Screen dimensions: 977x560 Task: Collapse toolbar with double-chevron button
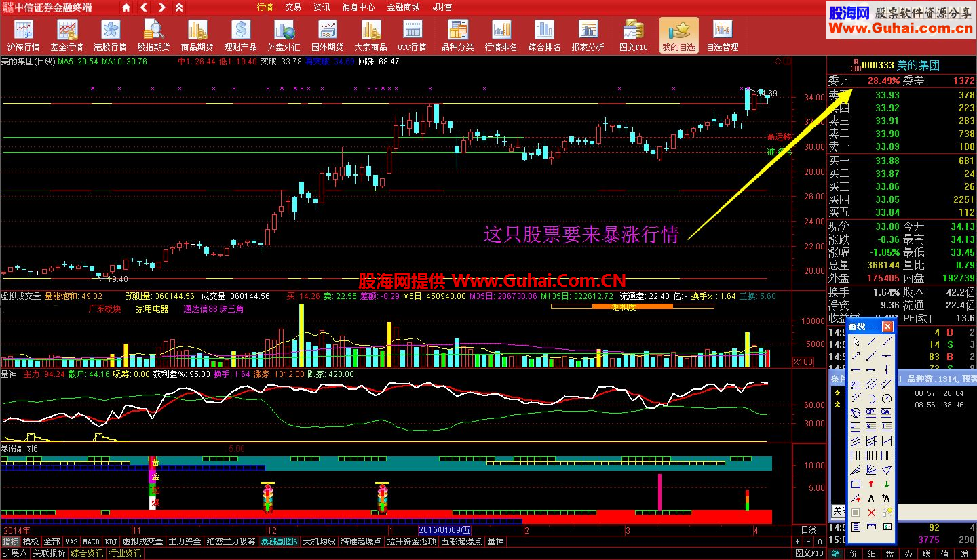178,8
